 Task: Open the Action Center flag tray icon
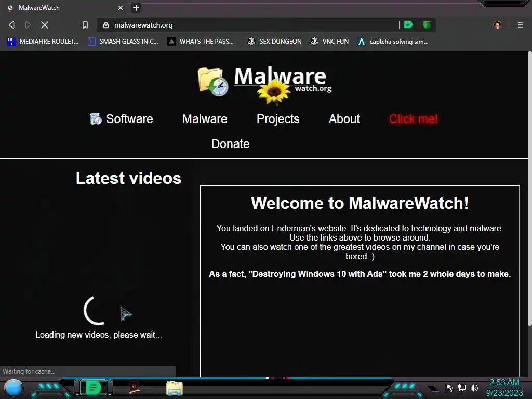point(449,388)
